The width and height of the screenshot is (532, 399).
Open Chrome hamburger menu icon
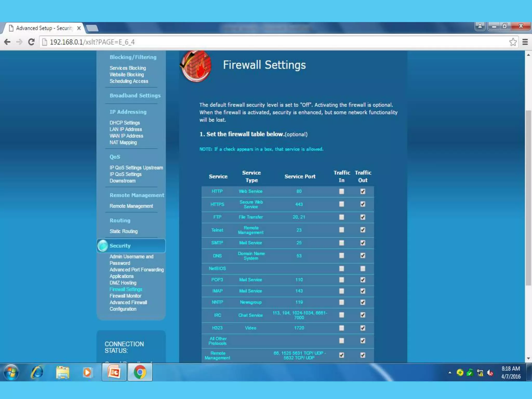click(525, 42)
